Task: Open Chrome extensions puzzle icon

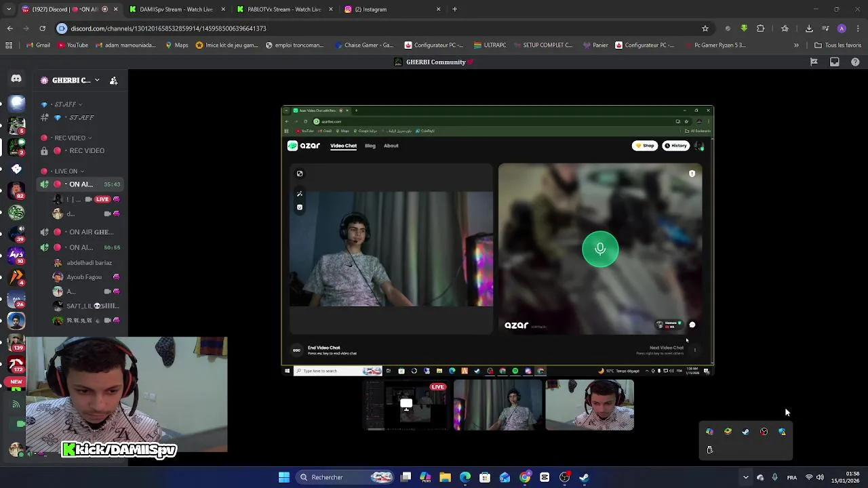Action: [760, 28]
